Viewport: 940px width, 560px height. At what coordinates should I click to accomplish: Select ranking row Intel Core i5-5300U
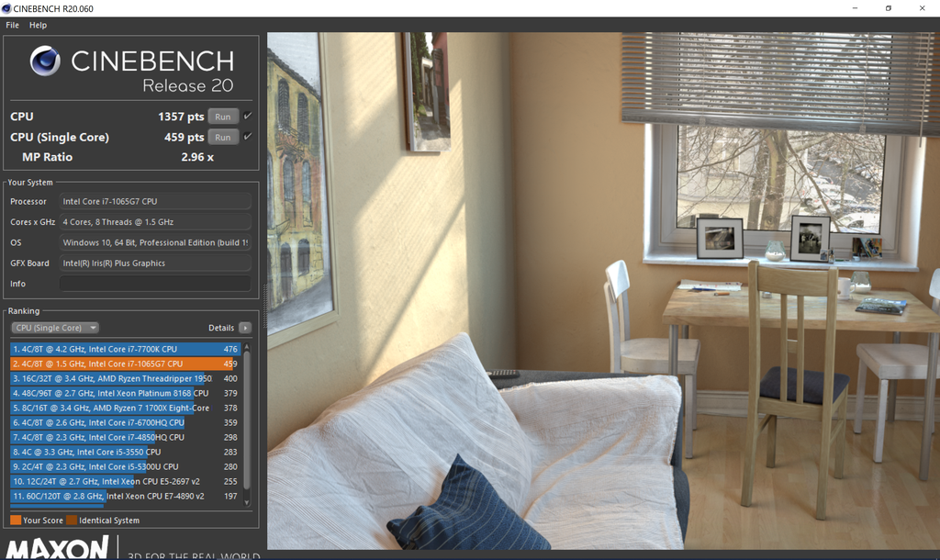[x=125, y=466]
